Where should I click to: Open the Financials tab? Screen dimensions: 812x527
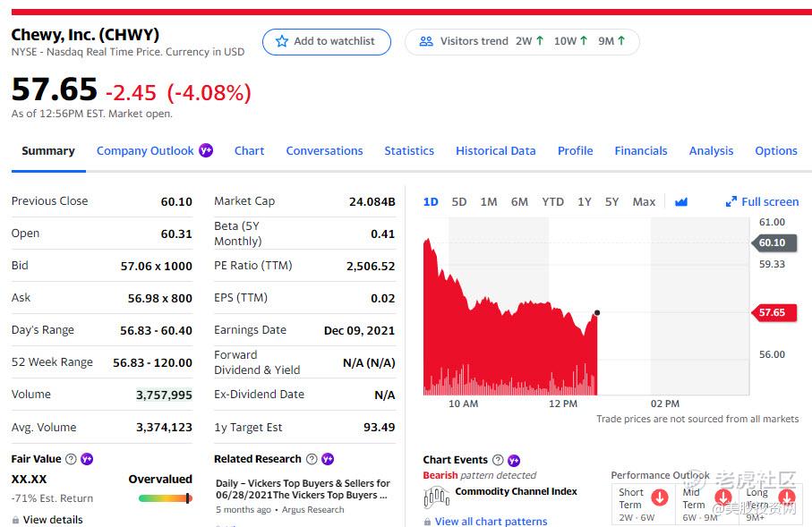coord(641,150)
